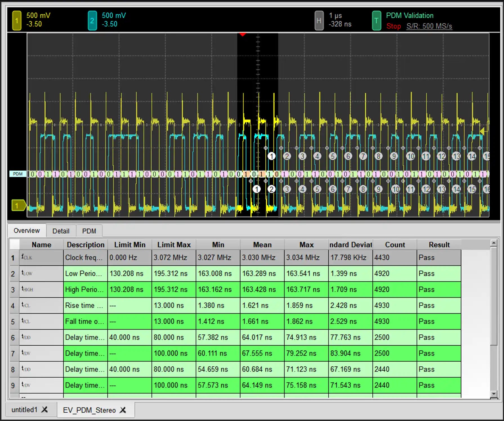
Task: Click the Mean column header
Action: tap(262, 245)
